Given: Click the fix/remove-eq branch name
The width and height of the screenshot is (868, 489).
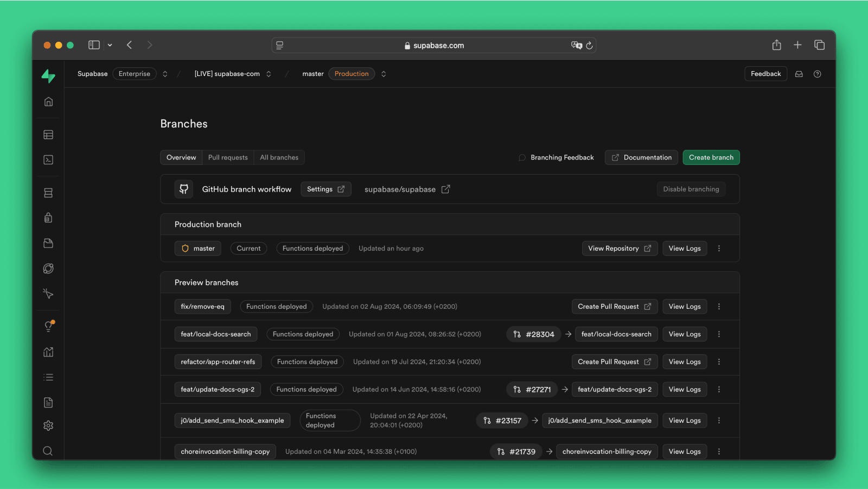Looking at the screenshot, I should 202,307.
